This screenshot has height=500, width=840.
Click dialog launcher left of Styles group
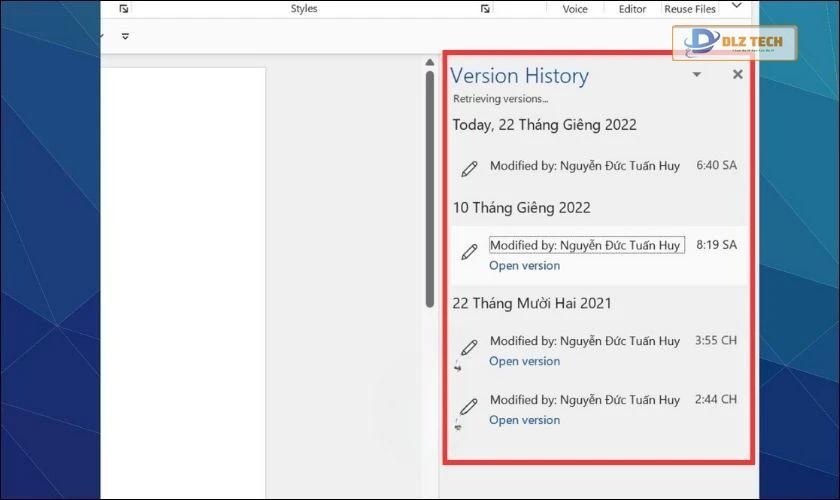click(x=124, y=9)
